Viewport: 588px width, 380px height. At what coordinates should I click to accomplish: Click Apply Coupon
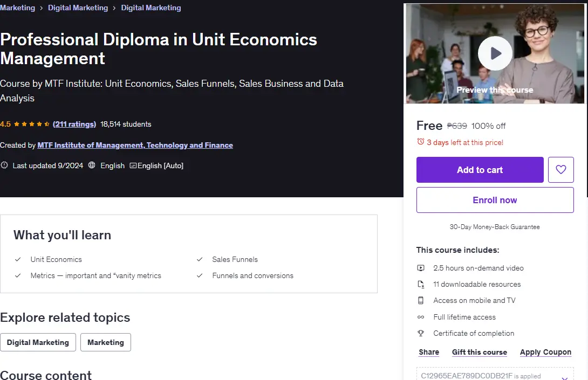545,352
